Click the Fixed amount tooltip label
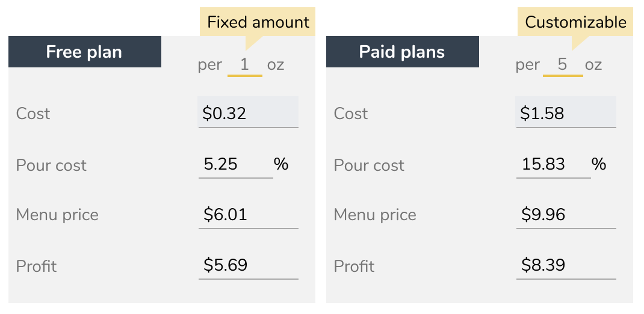This screenshot has height=314, width=644. (x=258, y=22)
